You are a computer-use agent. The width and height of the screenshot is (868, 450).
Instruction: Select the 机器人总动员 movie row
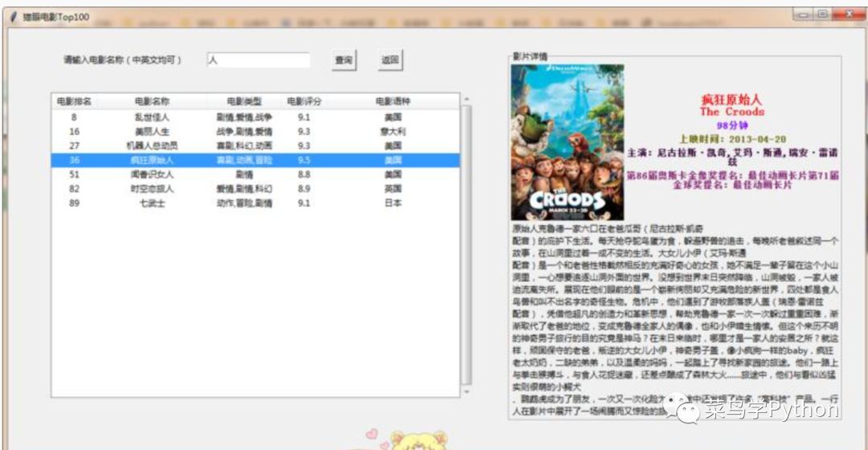tap(256, 146)
